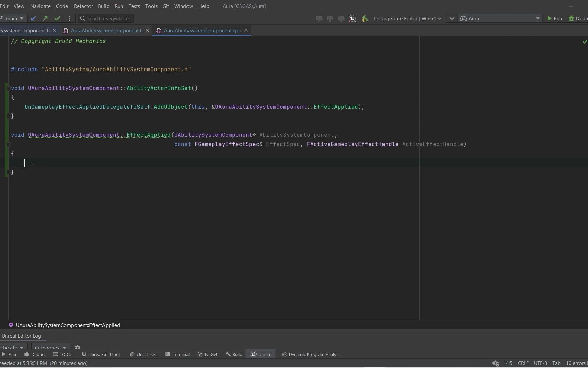The image size is (588, 368).
Task: Click the green Run button in toolbar
Action: (x=554, y=19)
